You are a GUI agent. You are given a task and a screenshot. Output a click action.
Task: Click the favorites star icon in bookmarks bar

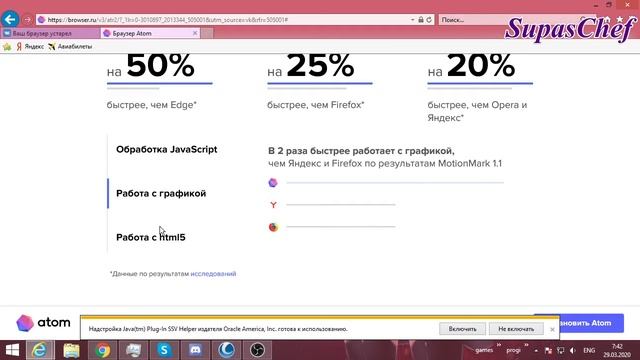point(7,47)
